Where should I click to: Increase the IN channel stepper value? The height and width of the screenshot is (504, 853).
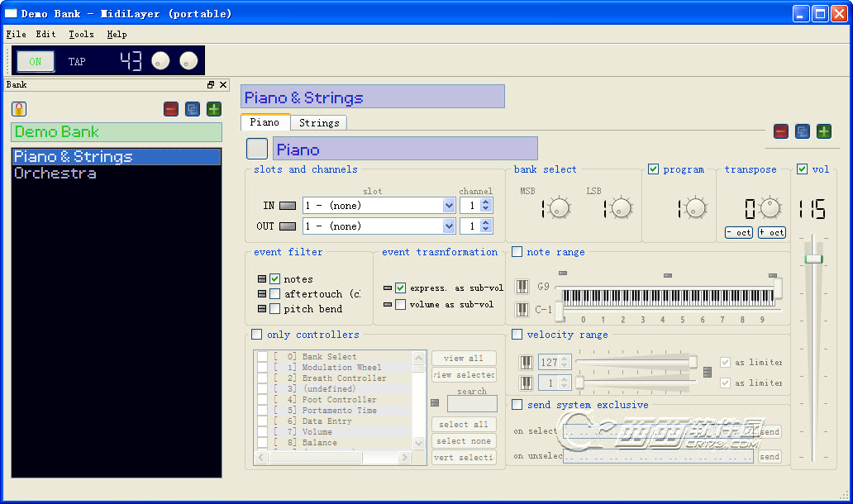click(x=486, y=202)
